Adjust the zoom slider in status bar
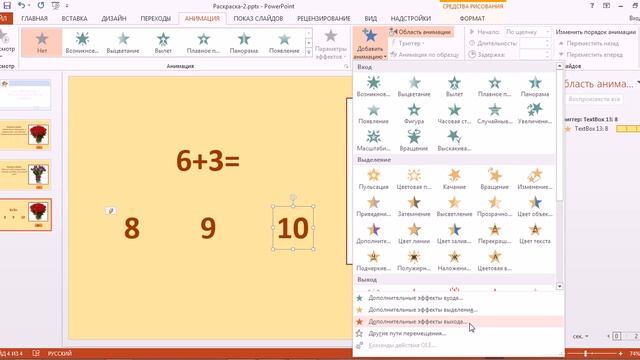640x360 pixels. click(586, 353)
